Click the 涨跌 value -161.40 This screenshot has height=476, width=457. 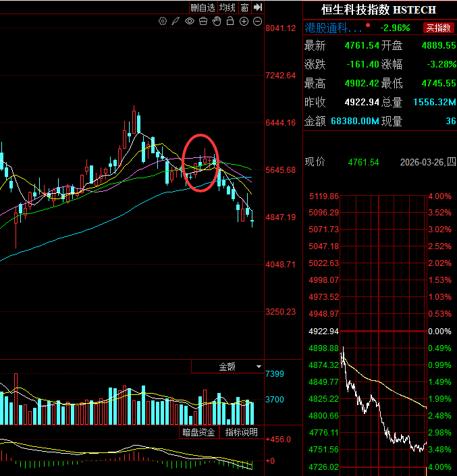click(x=363, y=64)
